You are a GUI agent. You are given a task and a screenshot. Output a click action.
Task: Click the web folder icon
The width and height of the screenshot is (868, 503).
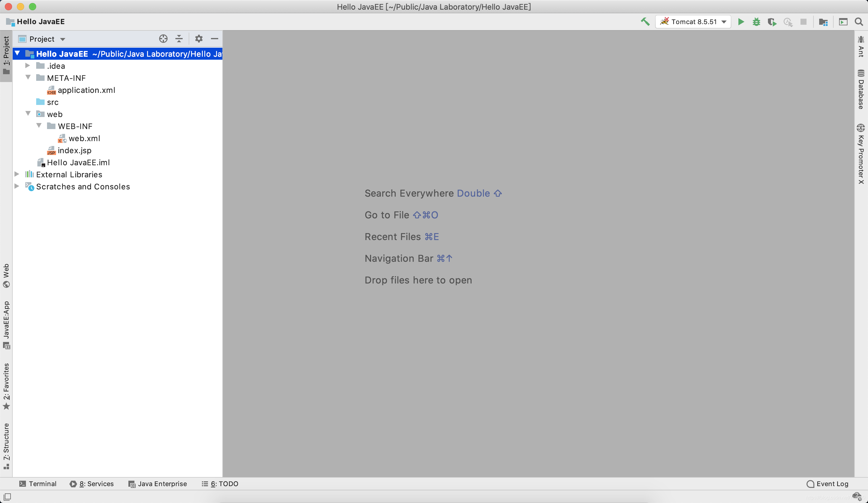coord(40,114)
